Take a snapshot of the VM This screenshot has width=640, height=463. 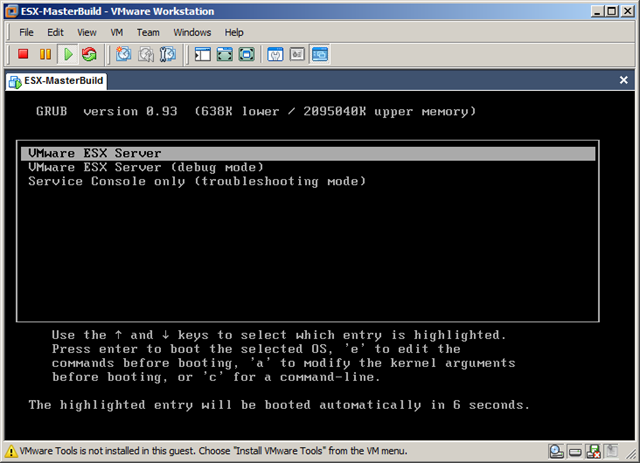click(x=123, y=54)
